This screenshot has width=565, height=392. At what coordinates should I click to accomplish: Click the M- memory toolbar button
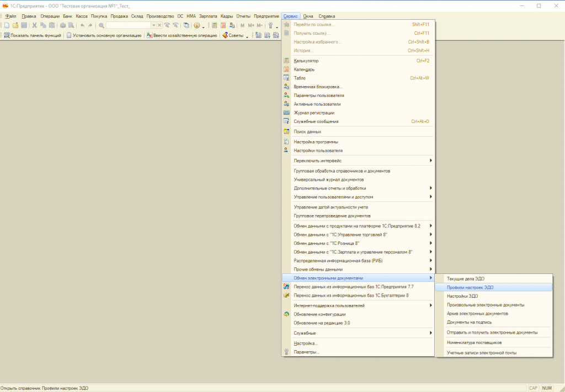(260, 25)
